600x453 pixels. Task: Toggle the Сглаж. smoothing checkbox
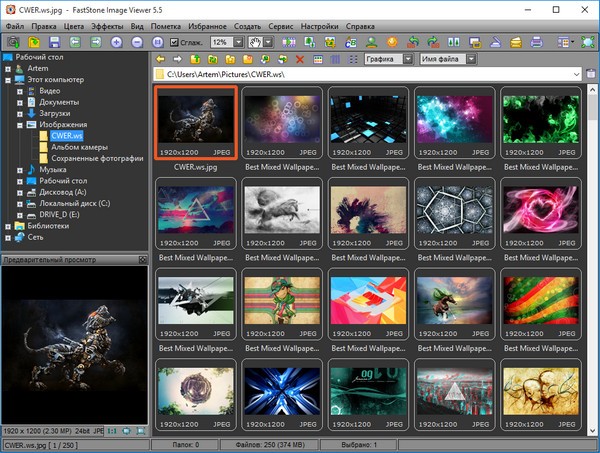[x=175, y=42]
